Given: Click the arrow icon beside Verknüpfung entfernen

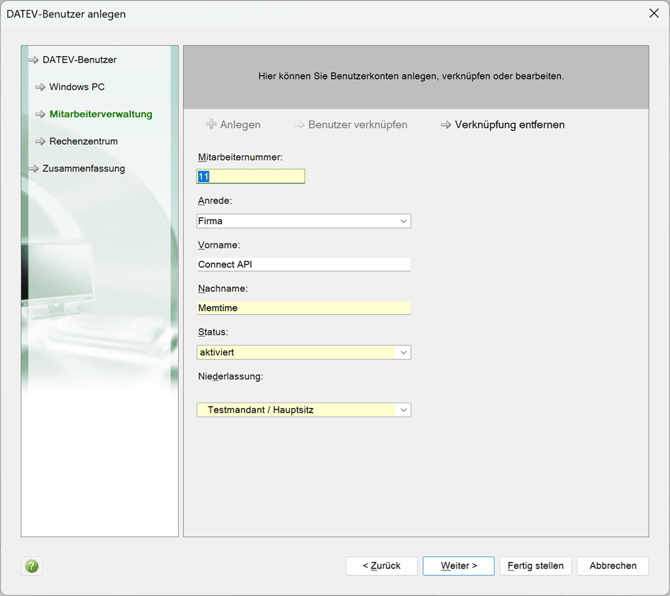Looking at the screenshot, I should tap(446, 125).
